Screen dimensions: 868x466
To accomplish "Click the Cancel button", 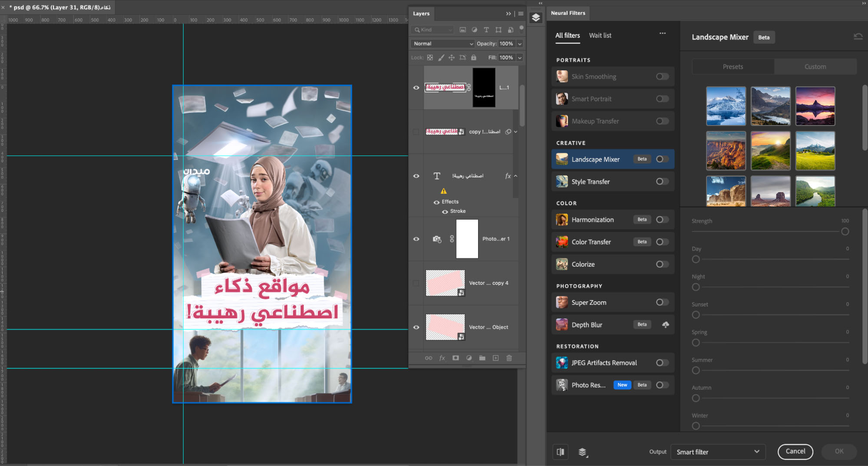I will 795,451.
